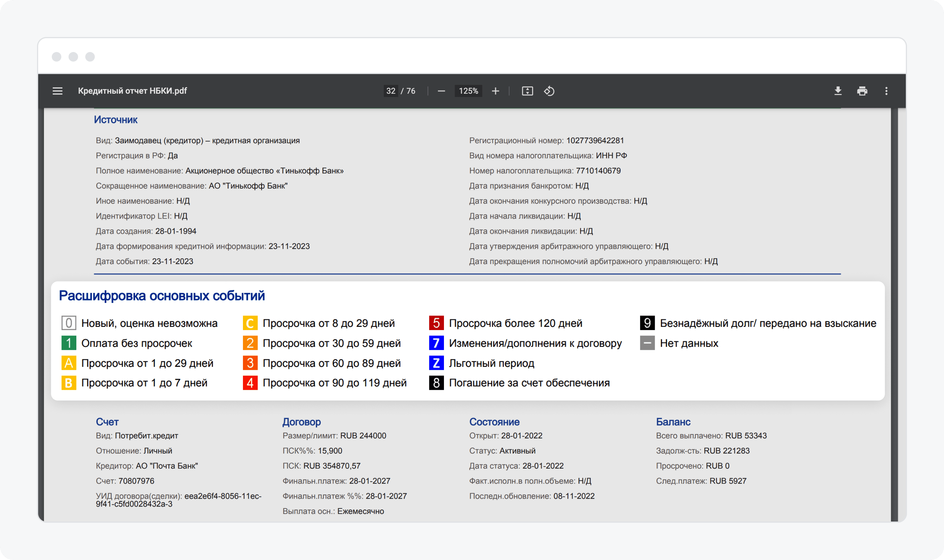
Task: Select next payment RUB 5927
Action: pyautogui.click(x=728, y=481)
